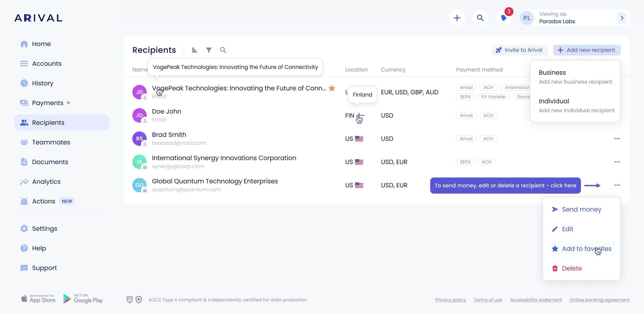Click International Synergy Innovations Corporation name
The width and height of the screenshot is (644, 313).
tap(224, 158)
